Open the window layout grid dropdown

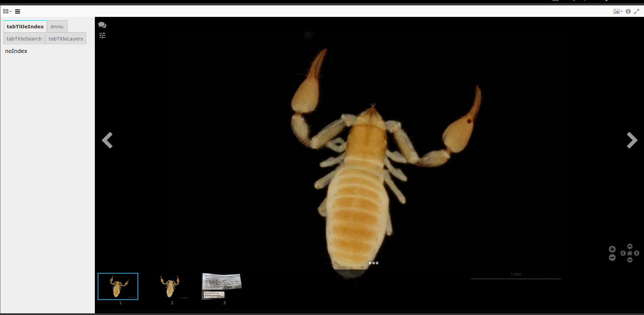coord(7,11)
